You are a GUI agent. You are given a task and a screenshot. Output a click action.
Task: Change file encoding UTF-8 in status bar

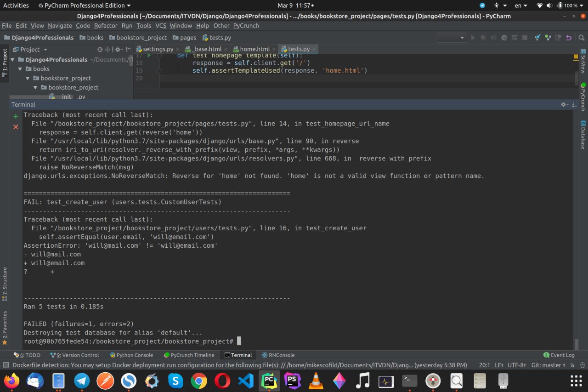(x=517, y=365)
